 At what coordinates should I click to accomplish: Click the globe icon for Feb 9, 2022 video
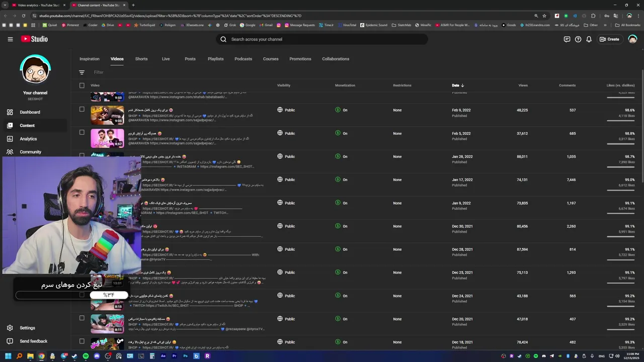tap(280, 110)
